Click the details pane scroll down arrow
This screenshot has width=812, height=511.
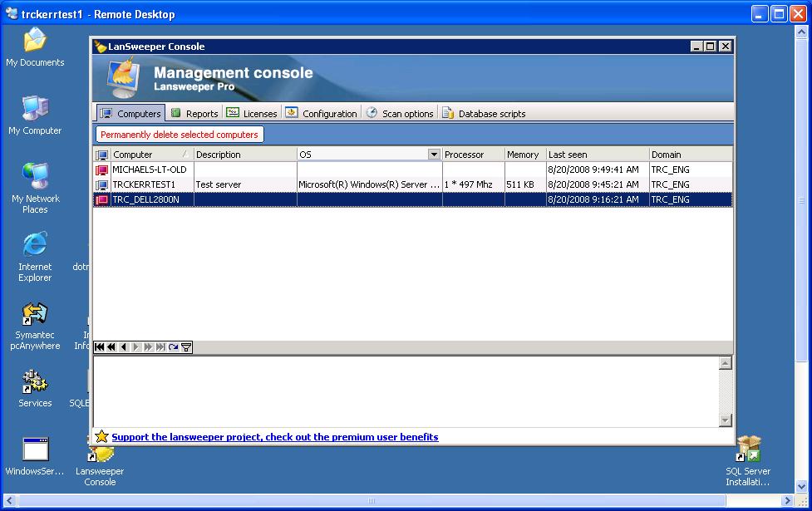click(x=726, y=420)
